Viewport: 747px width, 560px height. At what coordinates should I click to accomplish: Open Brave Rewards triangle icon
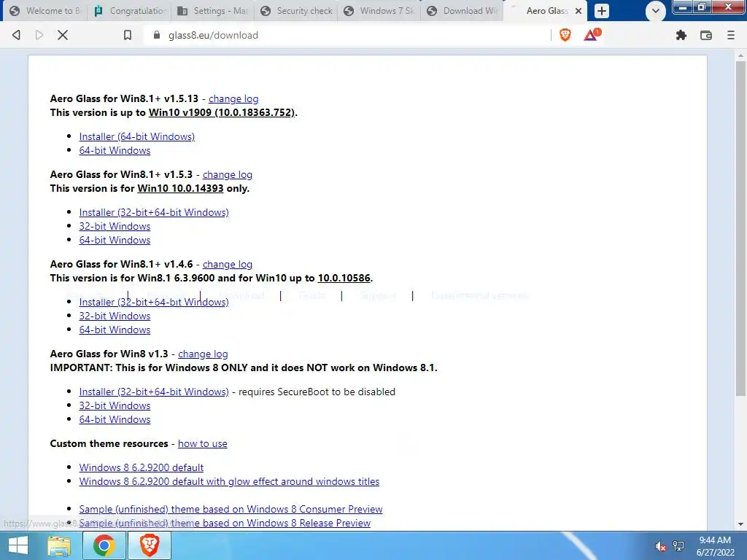tap(591, 35)
